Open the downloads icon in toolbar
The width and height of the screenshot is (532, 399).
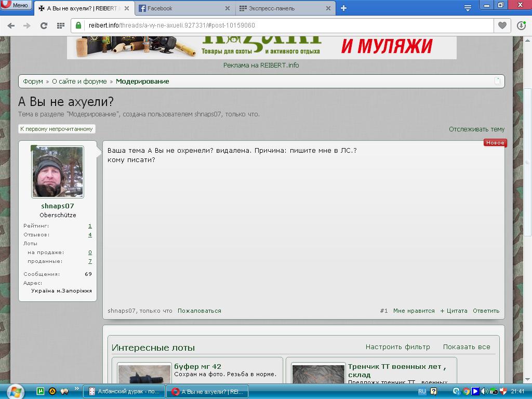coord(522,25)
